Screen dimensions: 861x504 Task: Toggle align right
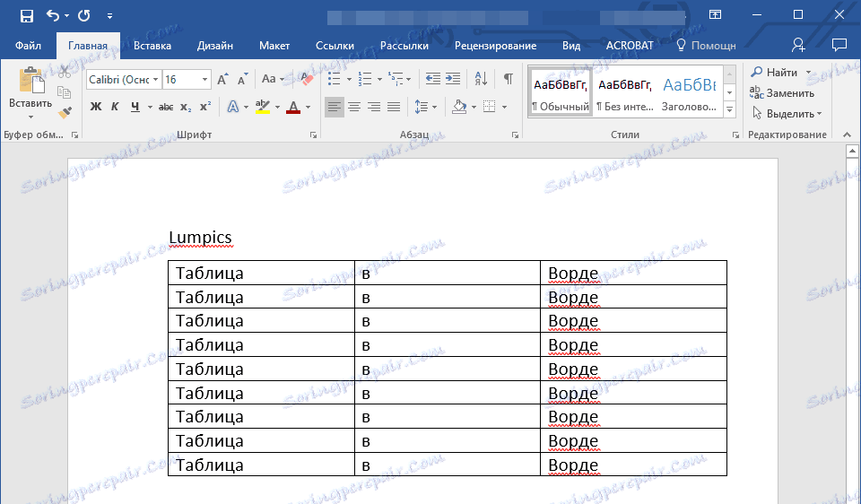(x=374, y=107)
